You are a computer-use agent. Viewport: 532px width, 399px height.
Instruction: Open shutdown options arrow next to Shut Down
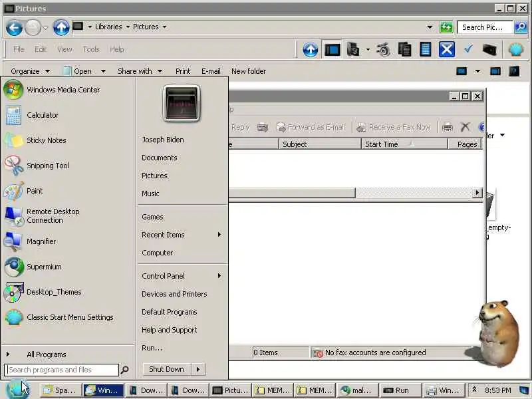[198, 369]
